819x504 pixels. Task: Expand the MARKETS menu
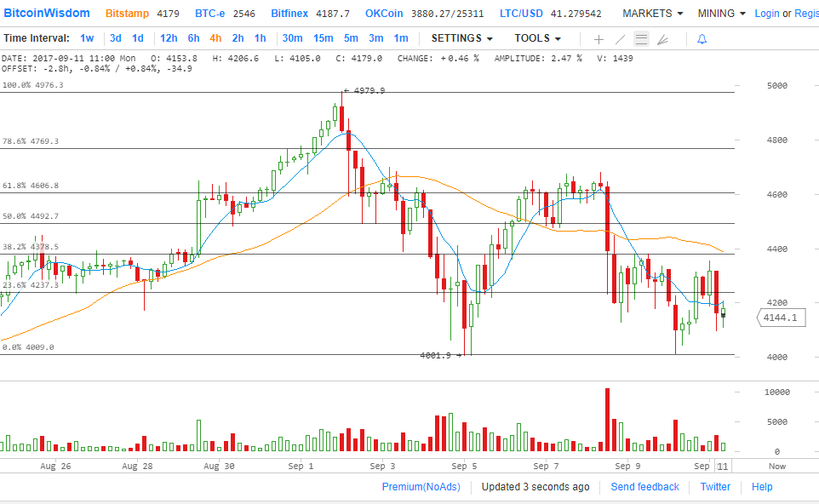pyautogui.click(x=652, y=14)
